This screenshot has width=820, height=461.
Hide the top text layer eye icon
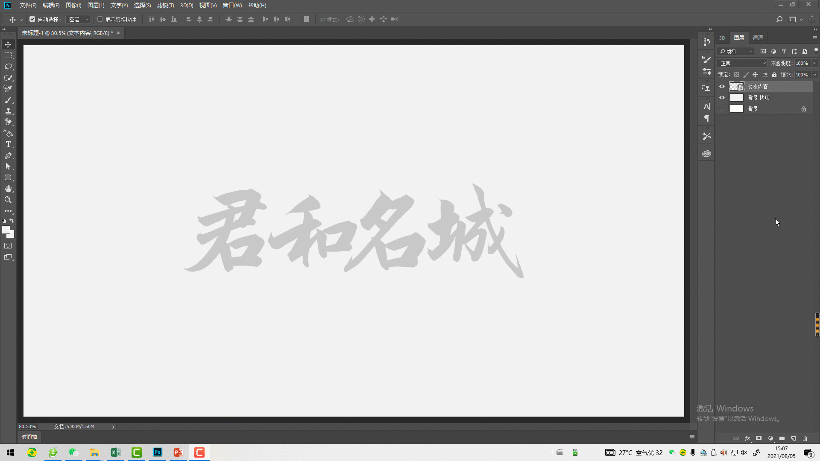[722, 86]
